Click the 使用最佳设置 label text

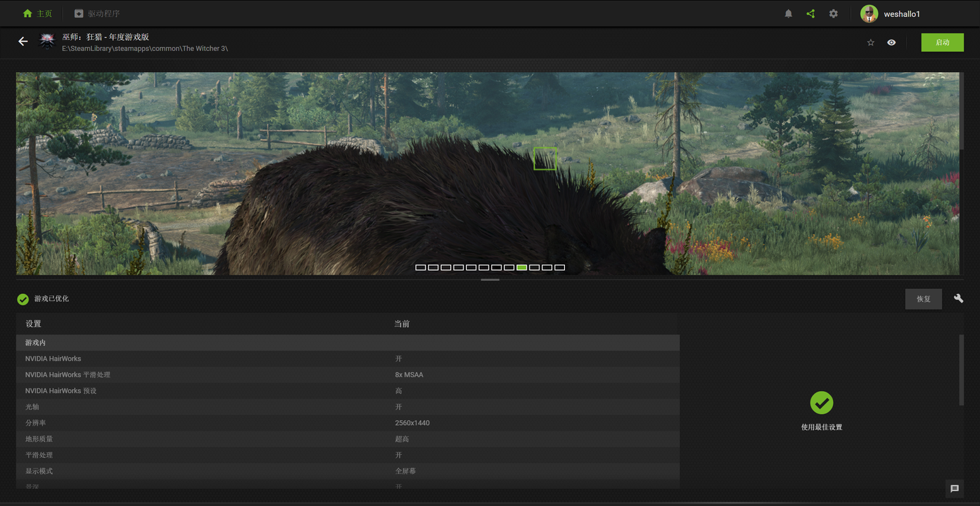pyautogui.click(x=821, y=427)
